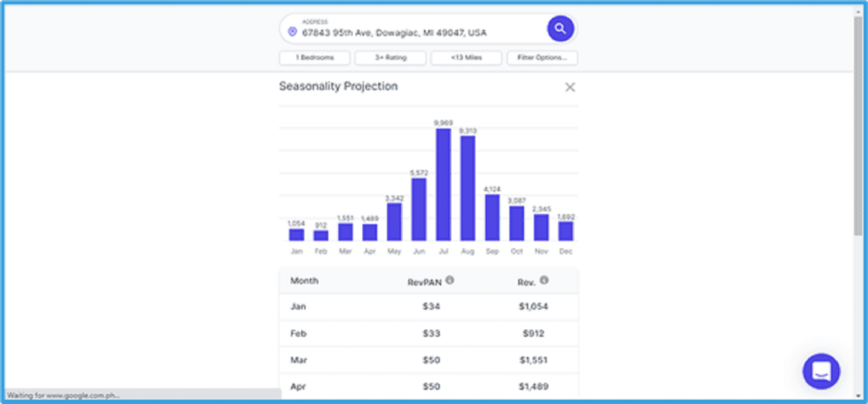This screenshot has width=868, height=404.
Task: Click the RevPAN info icon
Action: 450,280
